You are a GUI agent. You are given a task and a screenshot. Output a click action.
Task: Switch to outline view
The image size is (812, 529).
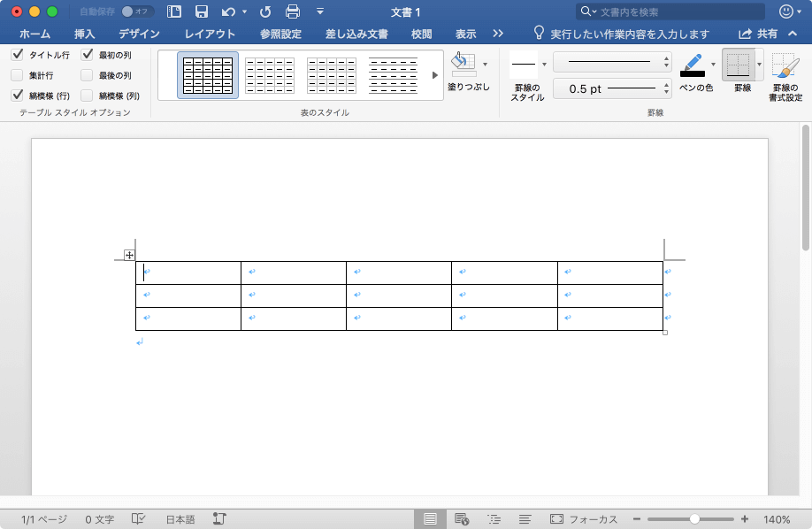[x=494, y=518]
